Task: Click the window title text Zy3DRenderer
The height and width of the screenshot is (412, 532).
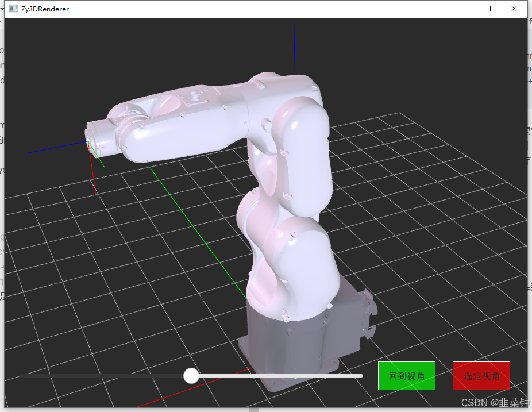Action: click(43, 9)
